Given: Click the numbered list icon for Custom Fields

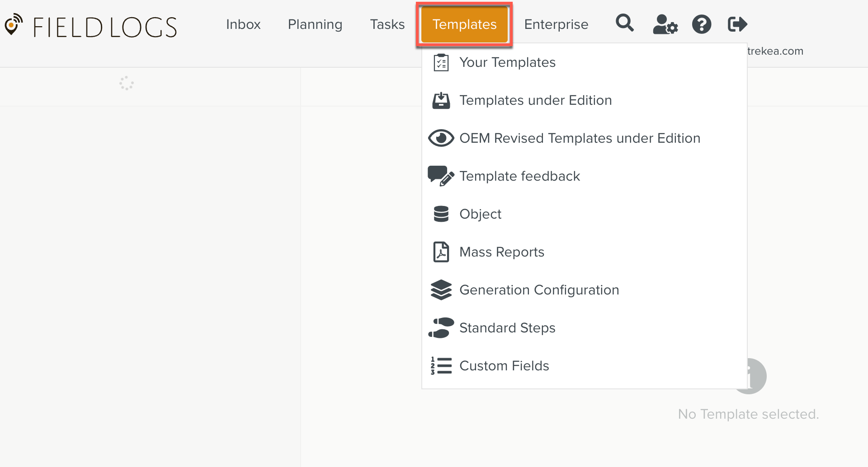Looking at the screenshot, I should coord(441,366).
